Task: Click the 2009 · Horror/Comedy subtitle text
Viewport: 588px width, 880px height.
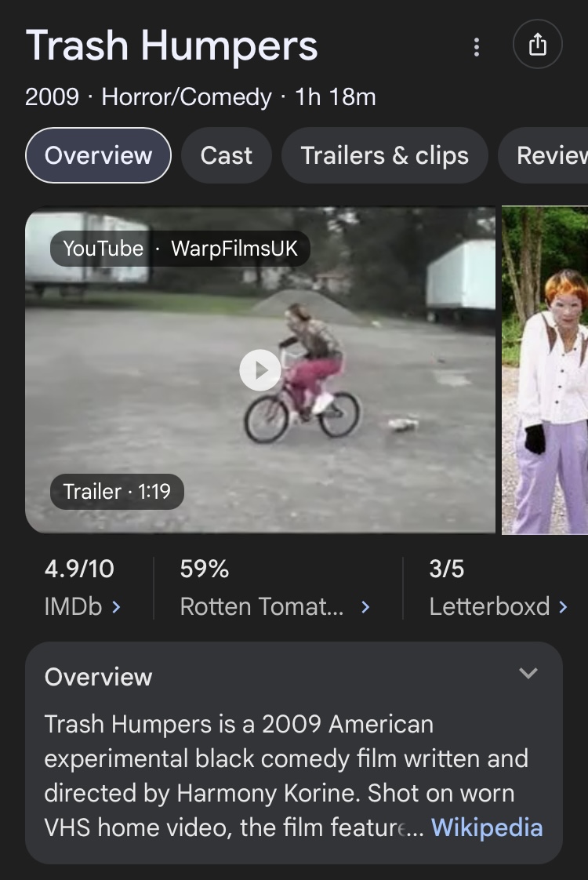Action: [200, 97]
